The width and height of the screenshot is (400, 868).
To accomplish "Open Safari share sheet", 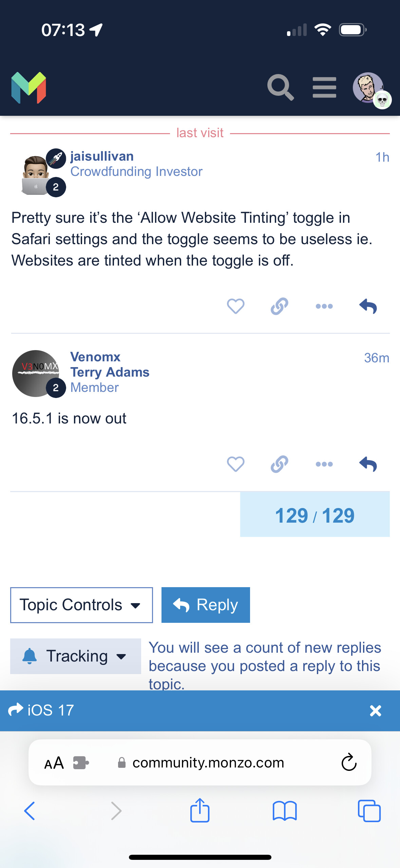I will (x=200, y=810).
